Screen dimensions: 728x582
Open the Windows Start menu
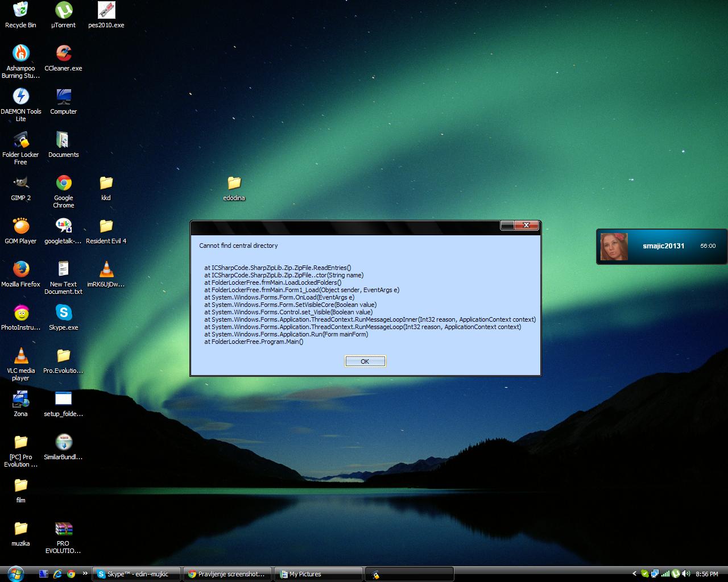coord(15,573)
